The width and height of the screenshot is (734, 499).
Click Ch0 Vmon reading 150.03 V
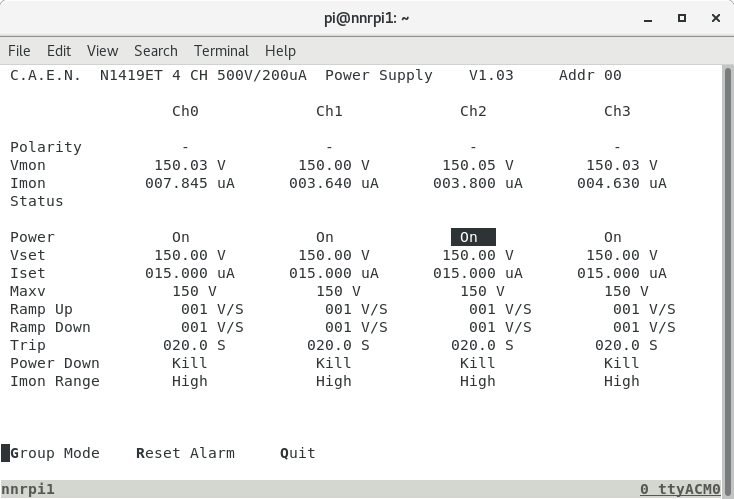coord(190,165)
